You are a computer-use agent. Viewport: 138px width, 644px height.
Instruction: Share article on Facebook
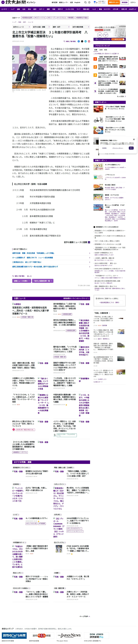coord(79,41)
